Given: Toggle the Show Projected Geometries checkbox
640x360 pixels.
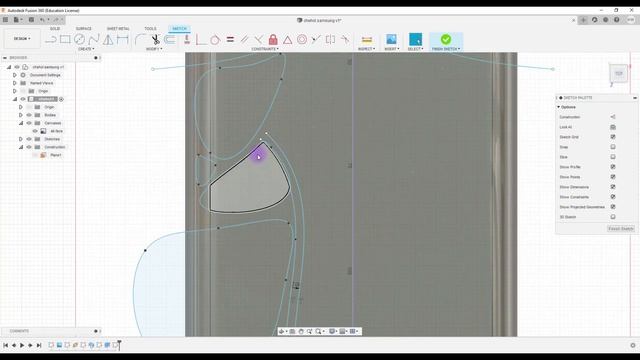Looking at the screenshot, I should [x=613, y=207].
